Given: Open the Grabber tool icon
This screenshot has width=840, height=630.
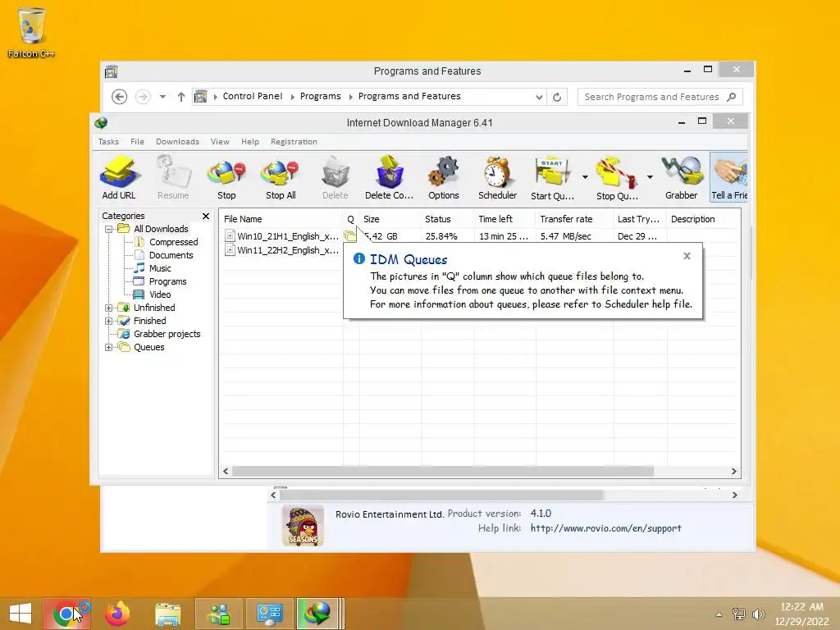Looking at the screenshot, I should 682,178.
